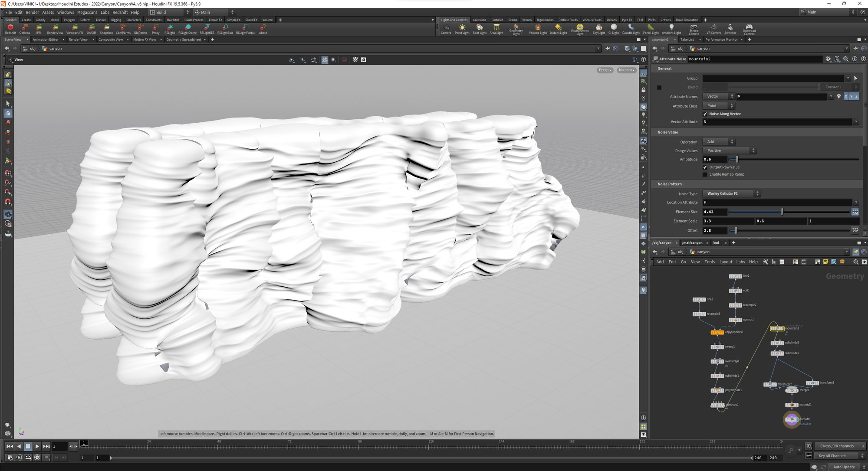Viewport: 868px width, 471px height.
Task: Open the Render menu
Action: (32, 12)
